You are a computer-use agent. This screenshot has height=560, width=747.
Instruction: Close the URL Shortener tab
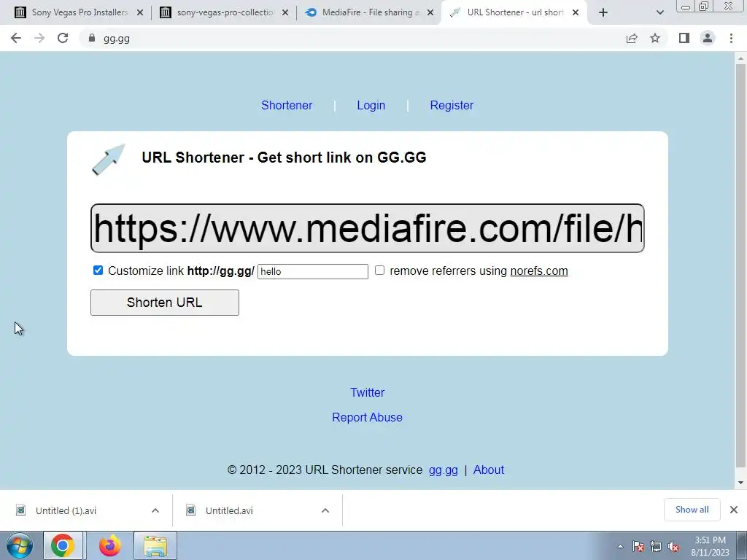(x=576, y=12)
